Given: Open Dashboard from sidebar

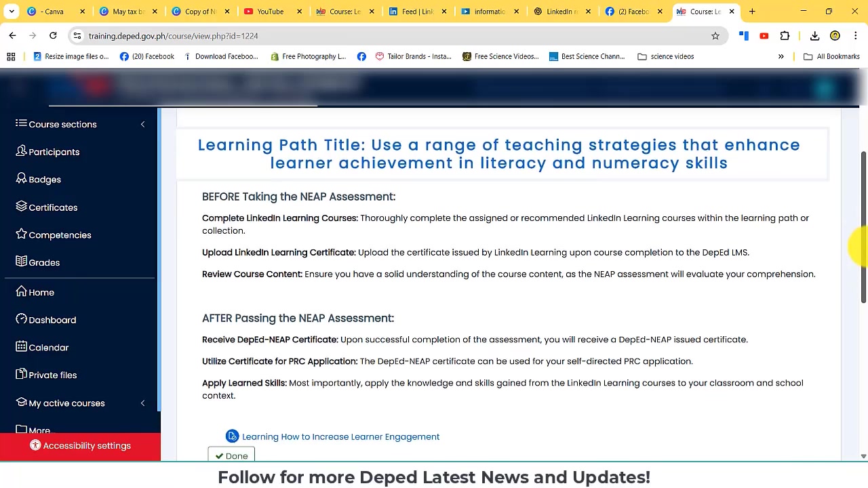Looking at the screenshot, I should click(46, 320).
